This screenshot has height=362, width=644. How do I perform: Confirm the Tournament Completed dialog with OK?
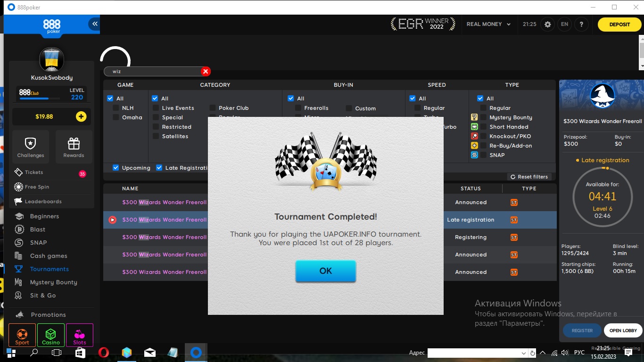(326, 271)
